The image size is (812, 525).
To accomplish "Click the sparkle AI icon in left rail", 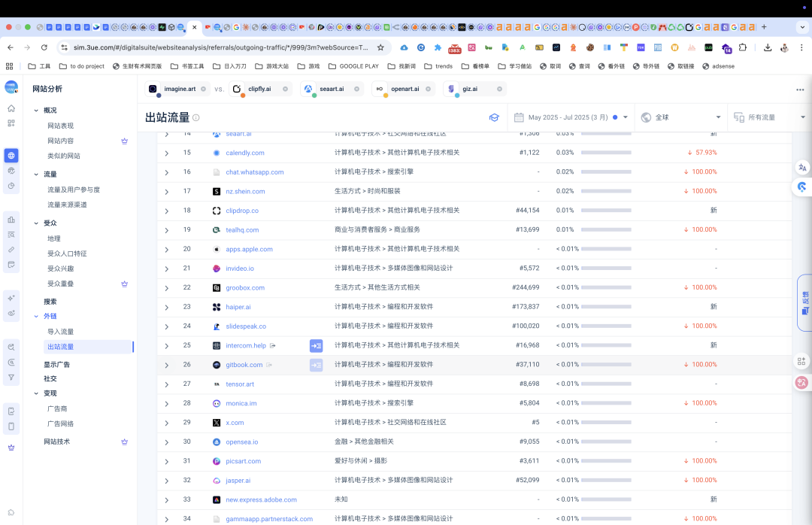I will [11, 298].
